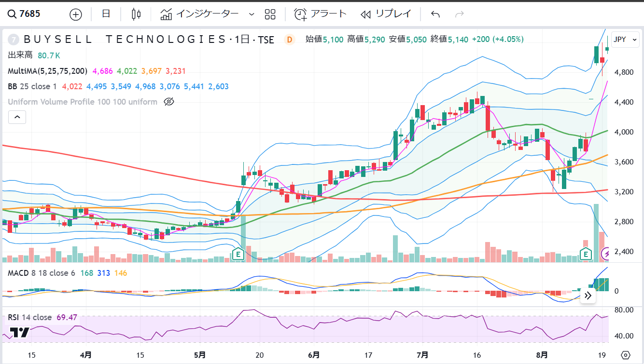The width and height of the screenshot is (644, 364).
Task: Show hidden Uniform Volume Profile via eye icon
Action: (168, 102)
